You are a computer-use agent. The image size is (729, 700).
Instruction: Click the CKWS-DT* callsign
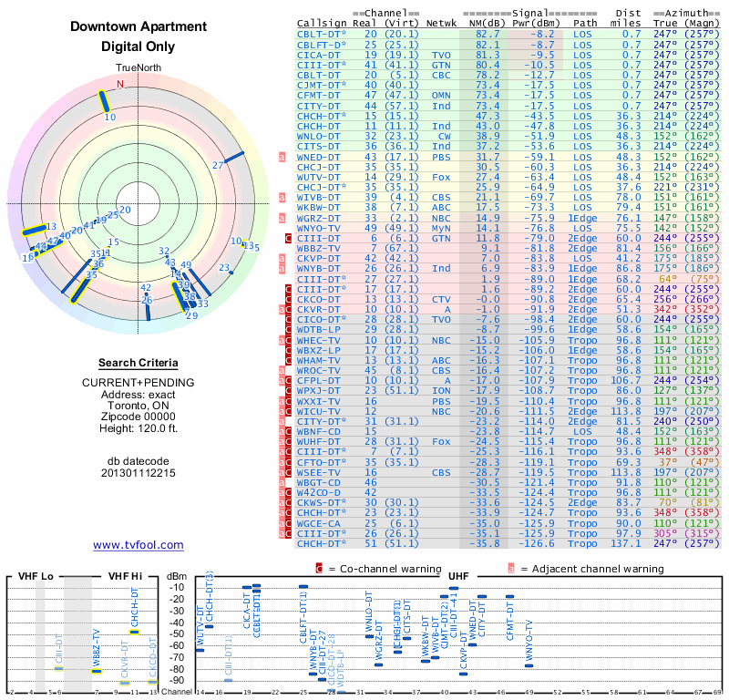[322, 503]
